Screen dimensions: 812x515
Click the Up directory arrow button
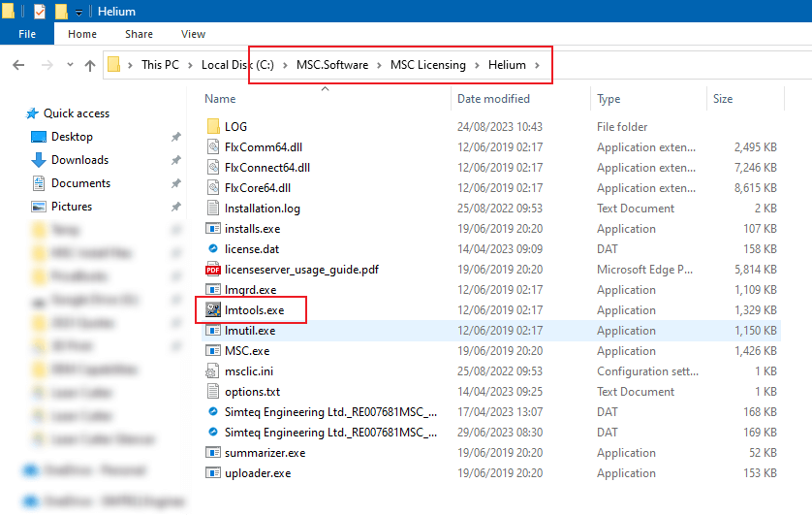[90, 66]
